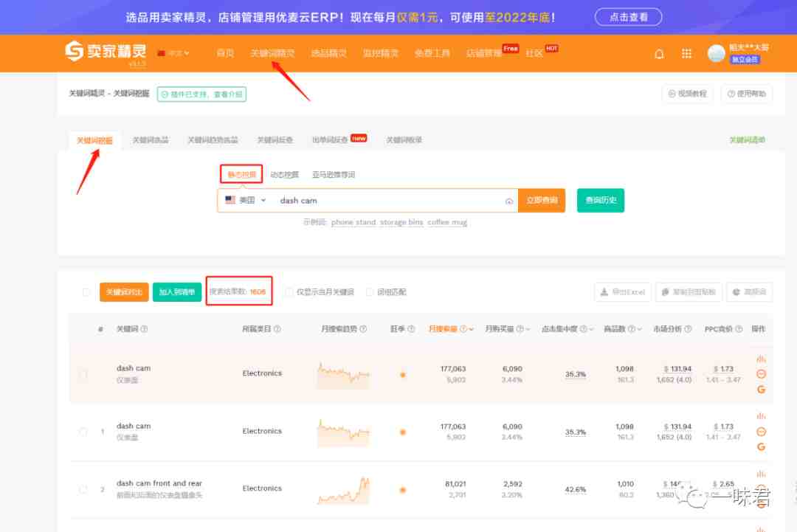
Task: Open the 视频教程 button
Action: point(687,94)
